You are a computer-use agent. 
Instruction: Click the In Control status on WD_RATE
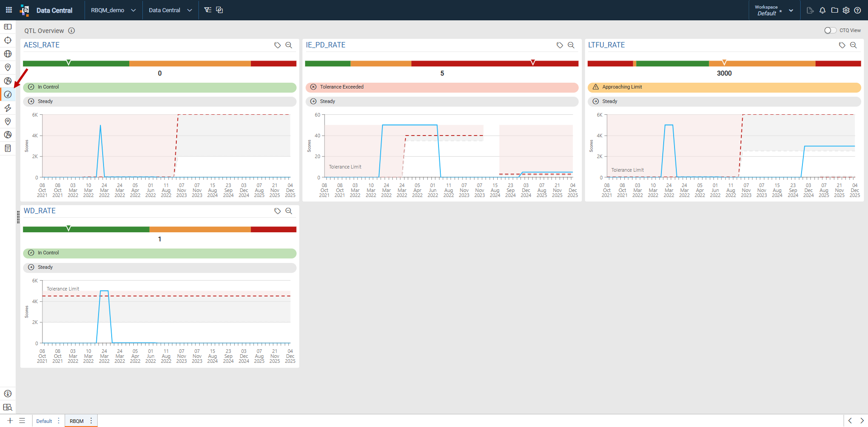coord(160,253)
